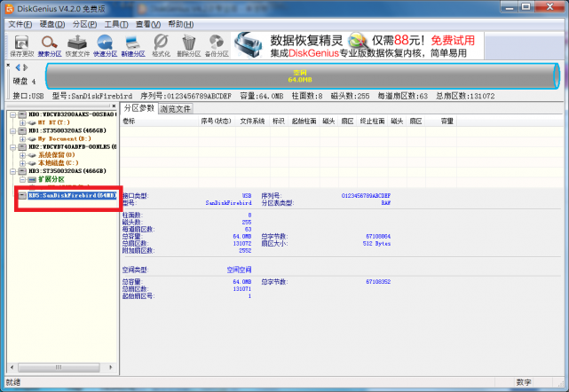Open the 硬盘(D) menu
Image resolution: width=569 pixels, height=392 pixels.
[x=52, y=24]
